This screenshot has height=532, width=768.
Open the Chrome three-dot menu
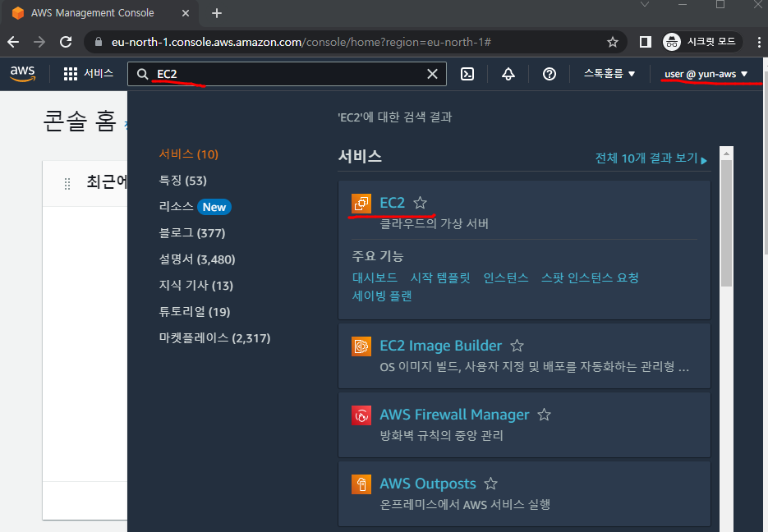click(x=759, y=42)
